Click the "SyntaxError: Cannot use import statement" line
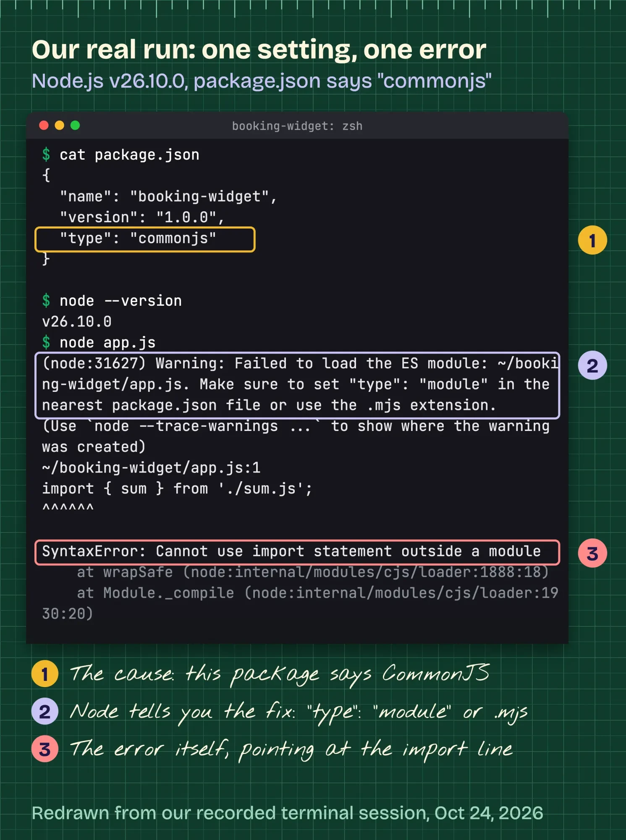 pos(297,552)
